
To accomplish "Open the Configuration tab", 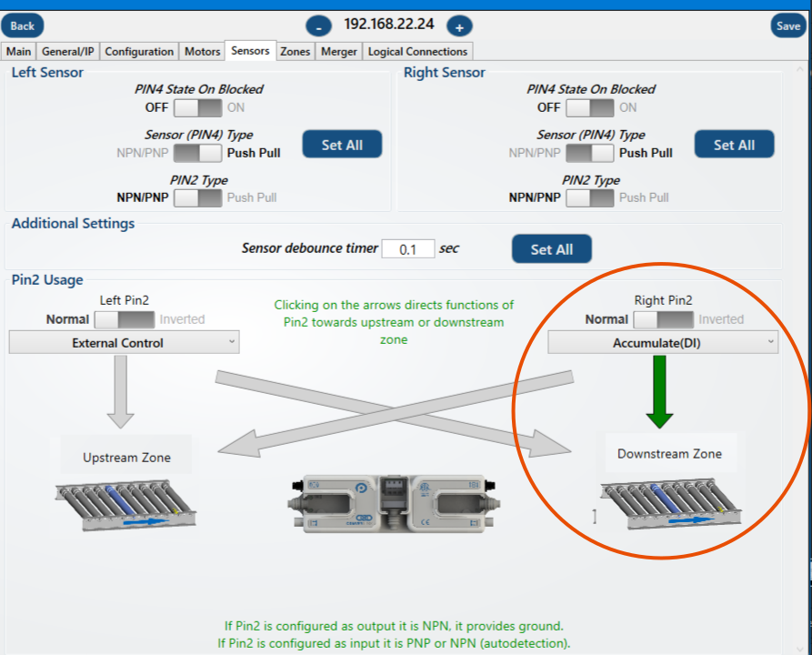I will [139, 51].
